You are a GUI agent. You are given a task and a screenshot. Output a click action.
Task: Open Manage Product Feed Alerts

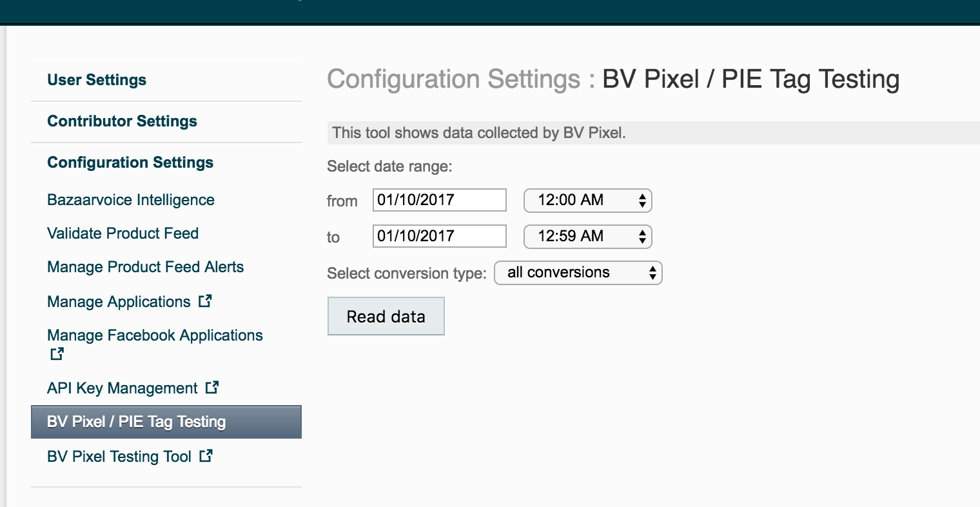point(146,267)
